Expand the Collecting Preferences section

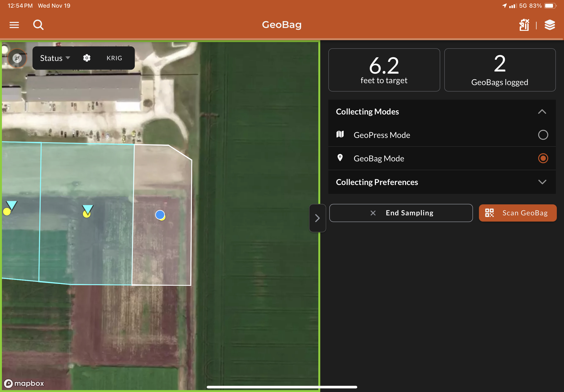point(542,182)
